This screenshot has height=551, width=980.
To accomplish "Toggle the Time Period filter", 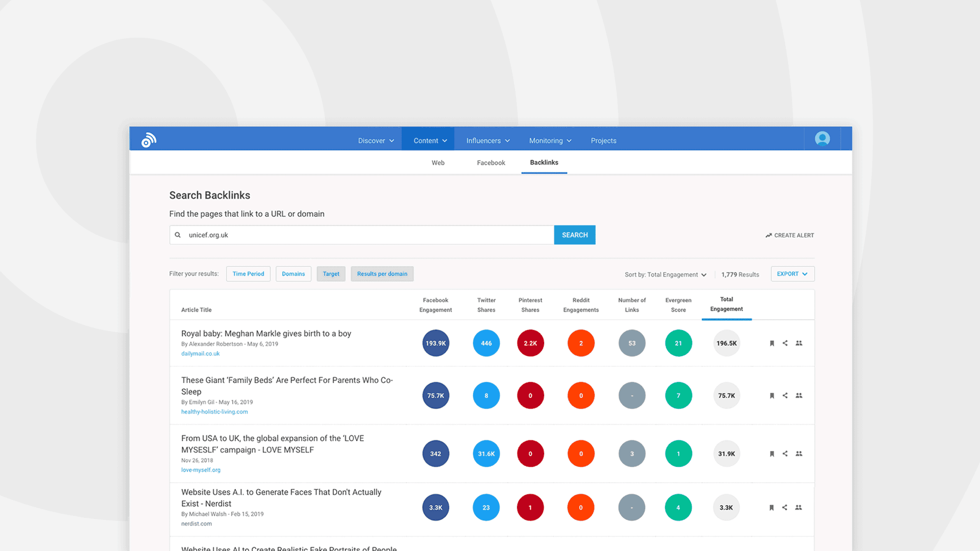I will pos(248,274).
